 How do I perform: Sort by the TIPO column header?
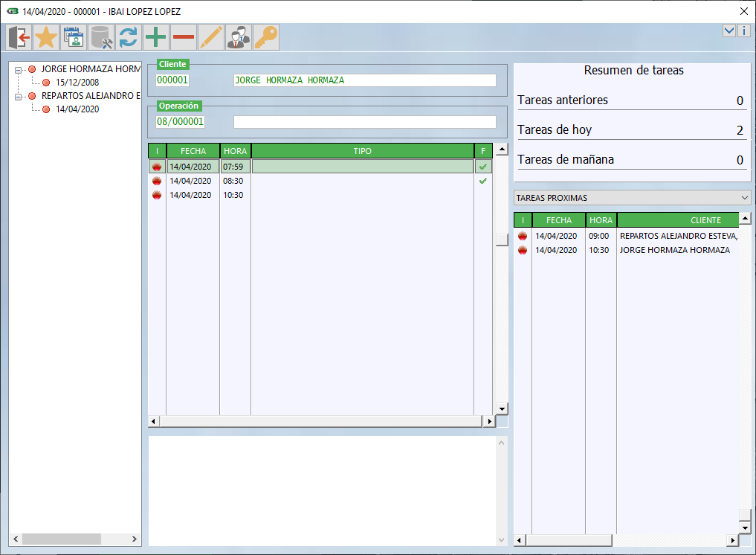[362, 151]
